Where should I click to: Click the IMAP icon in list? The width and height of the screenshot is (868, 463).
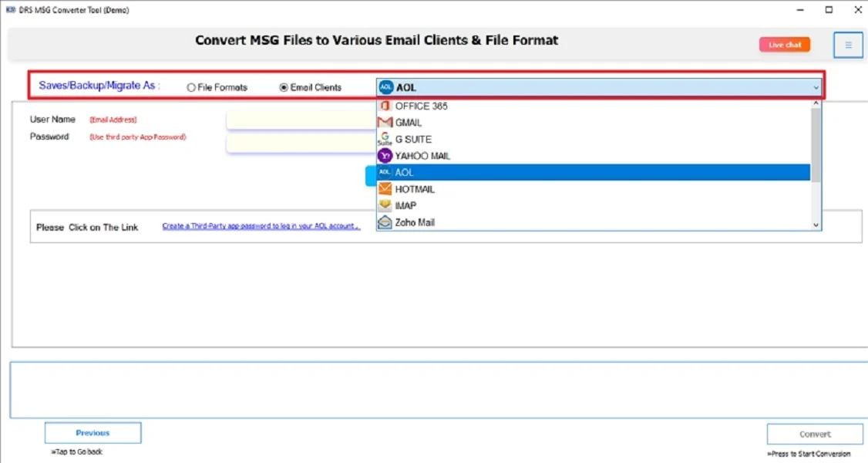point(385,206)
